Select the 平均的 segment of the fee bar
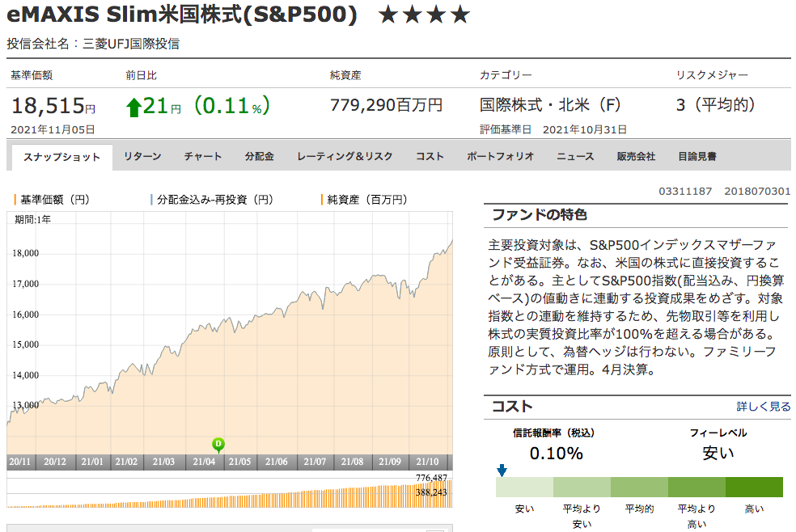This screenshot has width=796, height=532. click(639, 487)
